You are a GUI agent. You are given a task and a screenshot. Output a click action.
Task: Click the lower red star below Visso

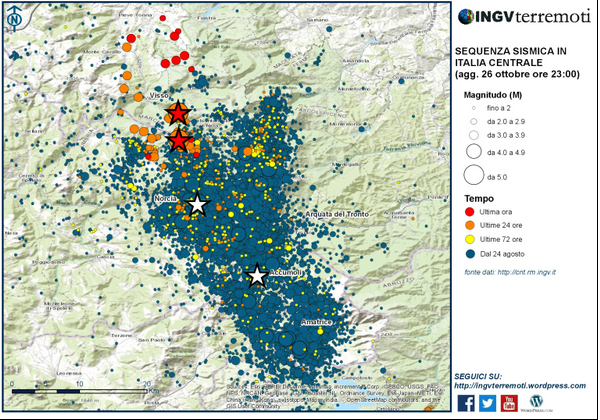coord(178,140)
